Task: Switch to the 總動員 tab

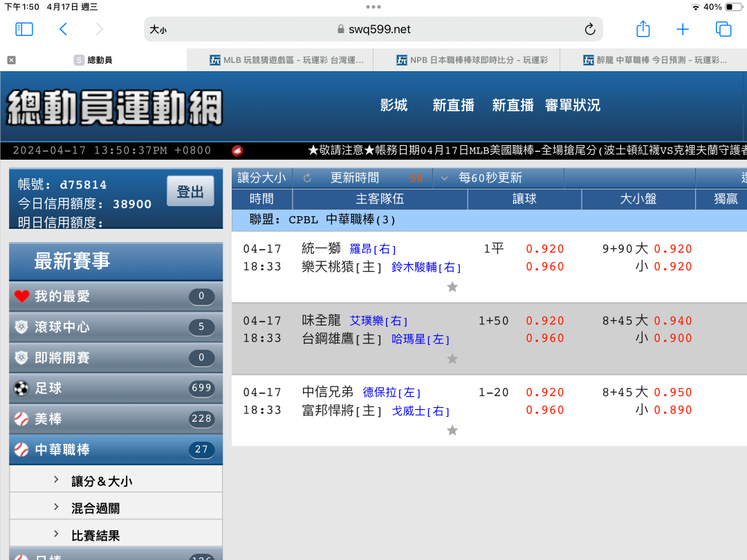Action: 93,60
